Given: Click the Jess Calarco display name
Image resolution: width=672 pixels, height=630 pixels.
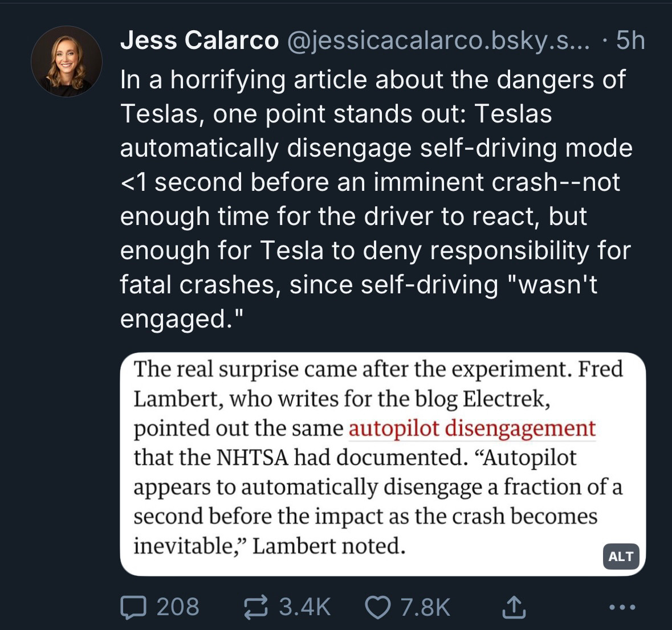Looking at the screenshot, I should [199, 40].
